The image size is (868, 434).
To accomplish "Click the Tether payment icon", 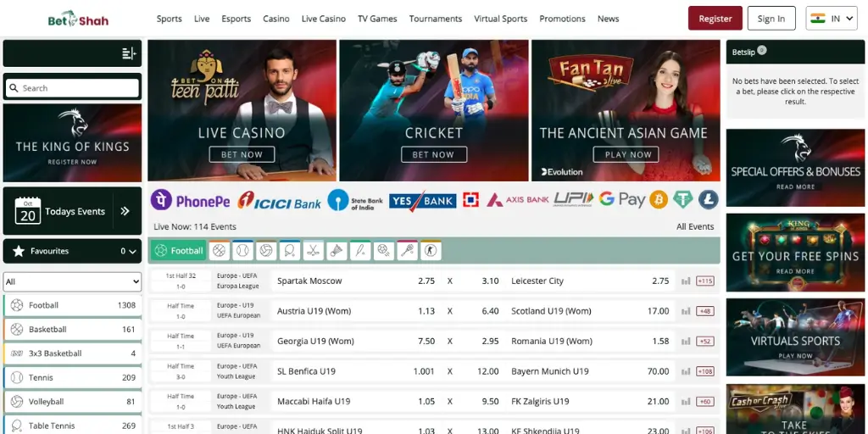I will (683, 199).
